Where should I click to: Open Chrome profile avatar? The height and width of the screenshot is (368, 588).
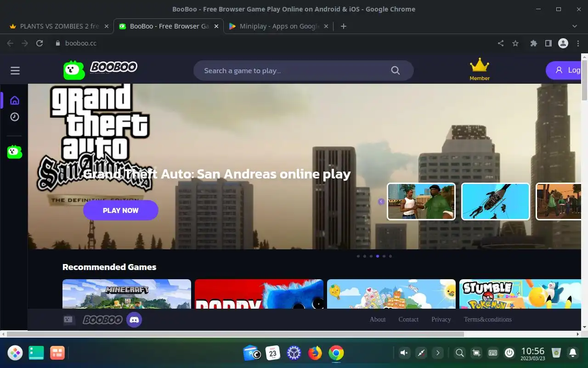pyautogui.click(x=563, y=43)
